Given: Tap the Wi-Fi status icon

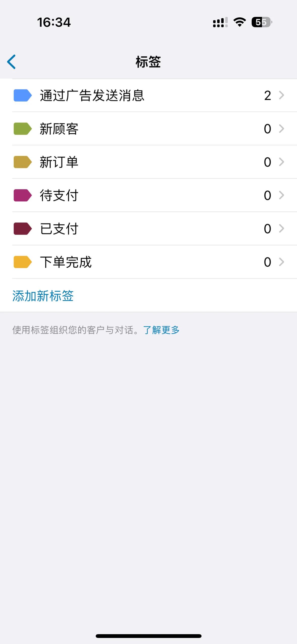Looking at the screenshot, I should click(x=240, y=22).
